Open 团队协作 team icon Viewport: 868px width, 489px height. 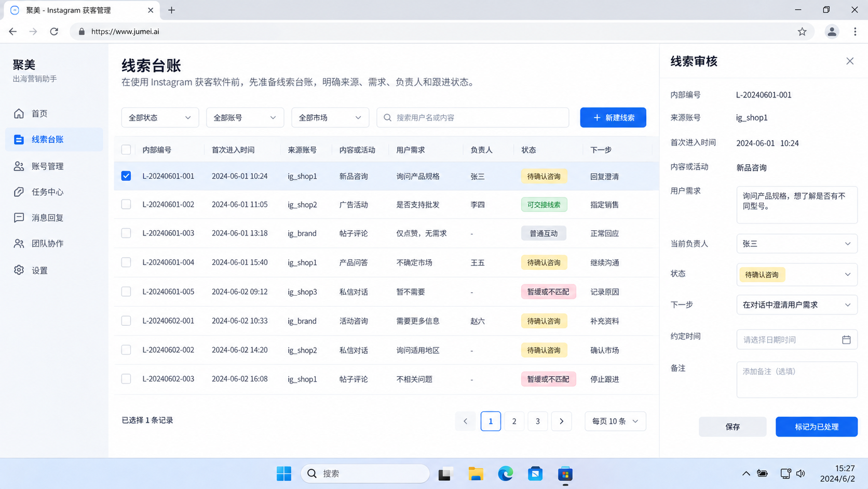click(19, 243)
